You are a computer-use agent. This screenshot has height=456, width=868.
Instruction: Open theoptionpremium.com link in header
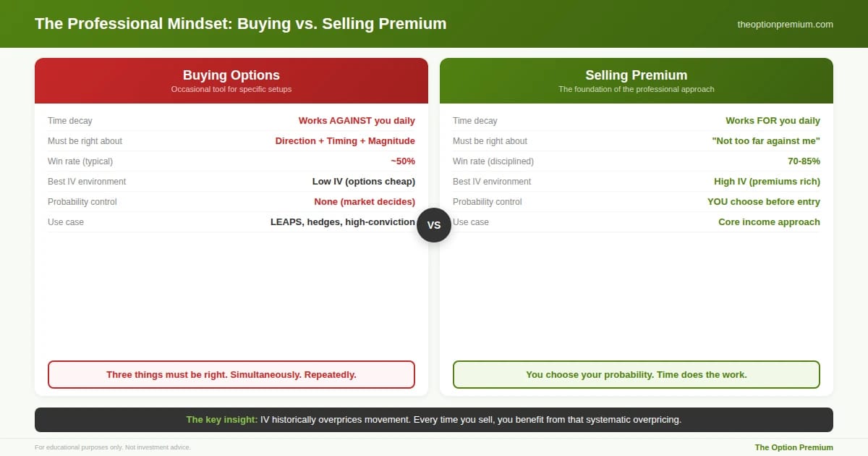pyautogui.click(x=785, y=24)
